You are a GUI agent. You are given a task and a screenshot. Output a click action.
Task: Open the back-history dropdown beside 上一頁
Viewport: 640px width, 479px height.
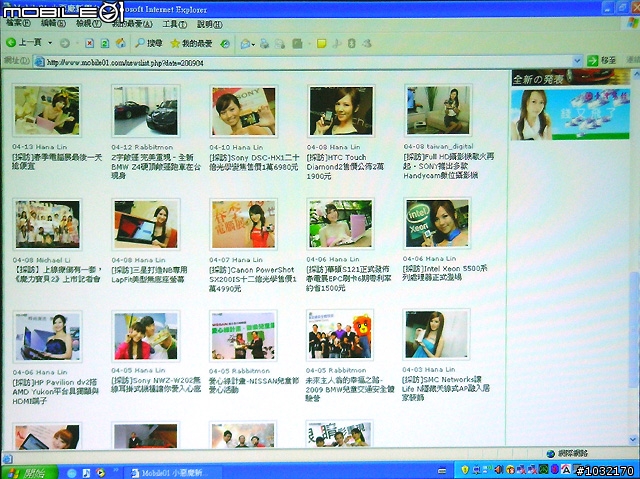coord(50,43)
